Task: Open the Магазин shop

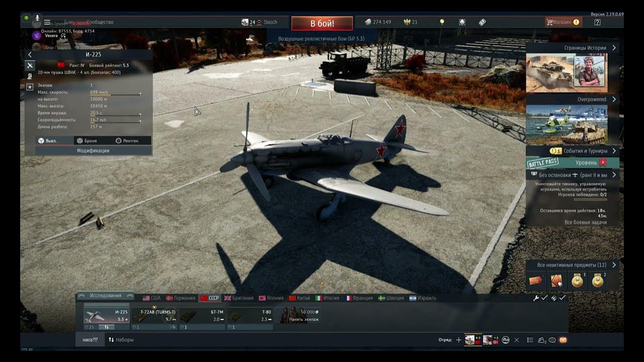Action: coord(562,22)
